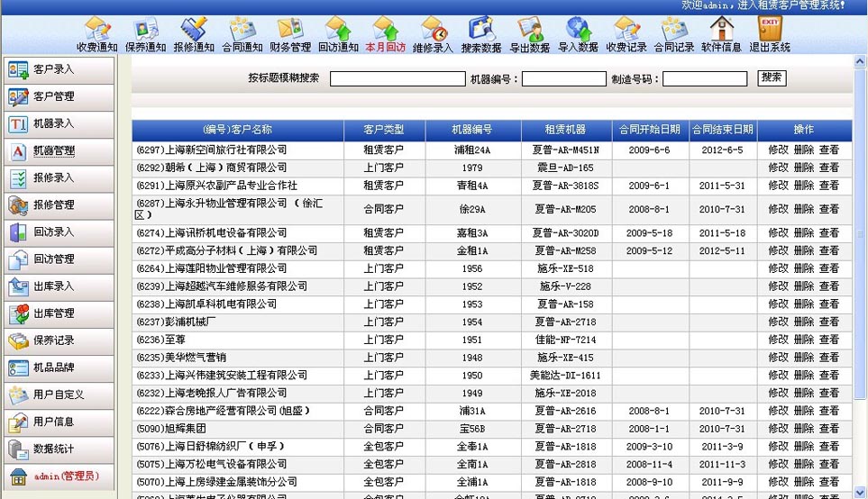868x499 pixels.
Task: Open the 软件信息 house icon
Action: click(721, 34)
